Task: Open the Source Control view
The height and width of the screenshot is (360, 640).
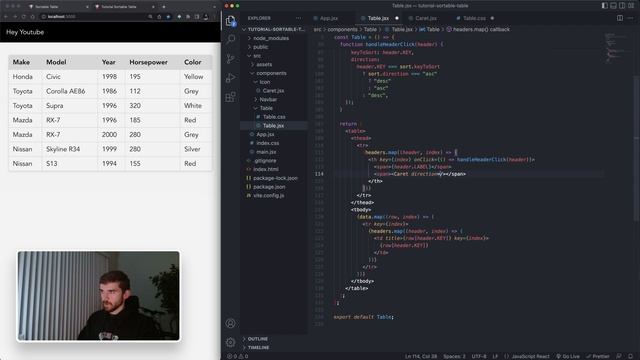Action: pos(231,58)
